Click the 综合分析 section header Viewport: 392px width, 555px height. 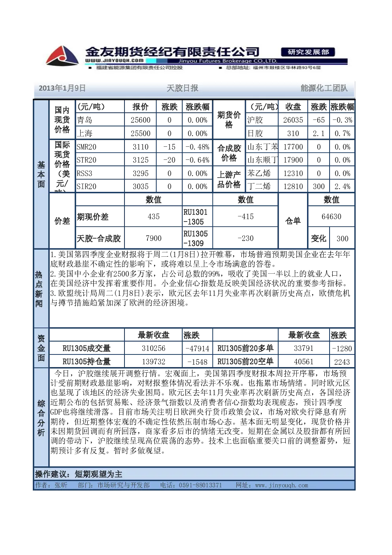pyautogui.click(x=41, y=418)
